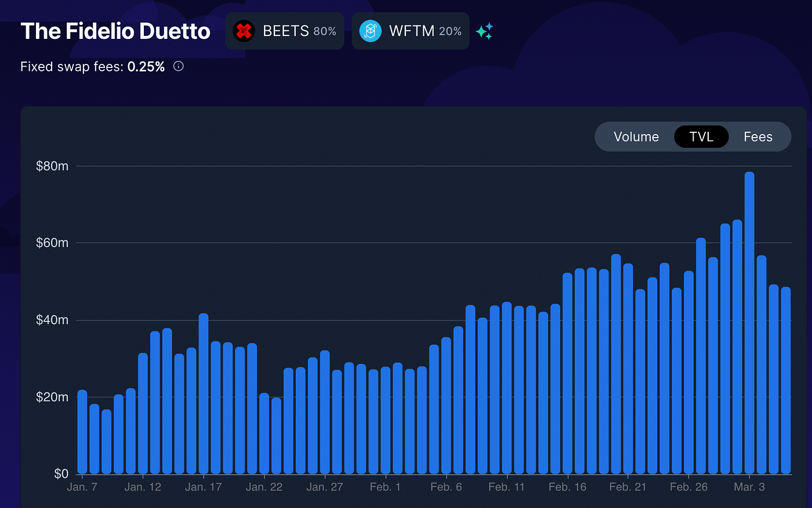Click the Feb. 16 date label
Image resolution: width=812 pixels, height=508 pixels.
(567, 487)
